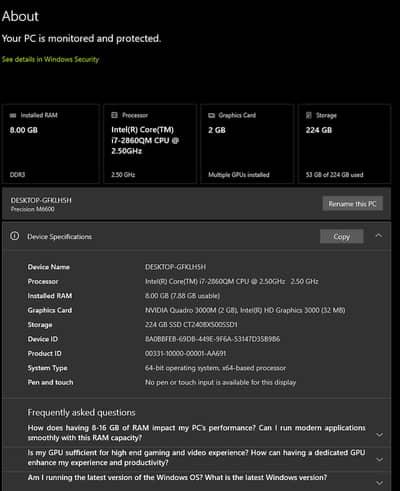Expand the RAM performance FAQ question
Image resolution: width=400 pixels, height=491 pixels.
tap(379, 435)
